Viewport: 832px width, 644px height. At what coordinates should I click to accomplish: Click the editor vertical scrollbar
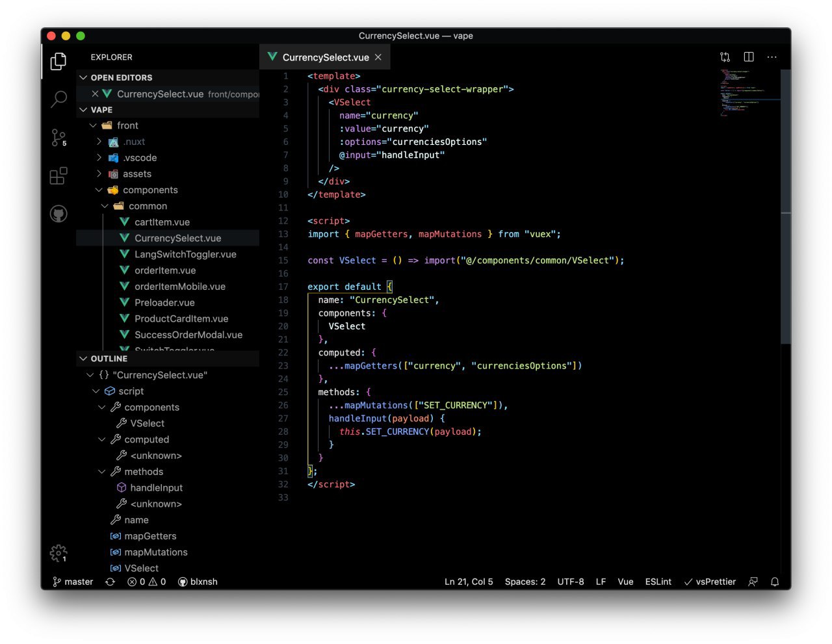[786, 207]
